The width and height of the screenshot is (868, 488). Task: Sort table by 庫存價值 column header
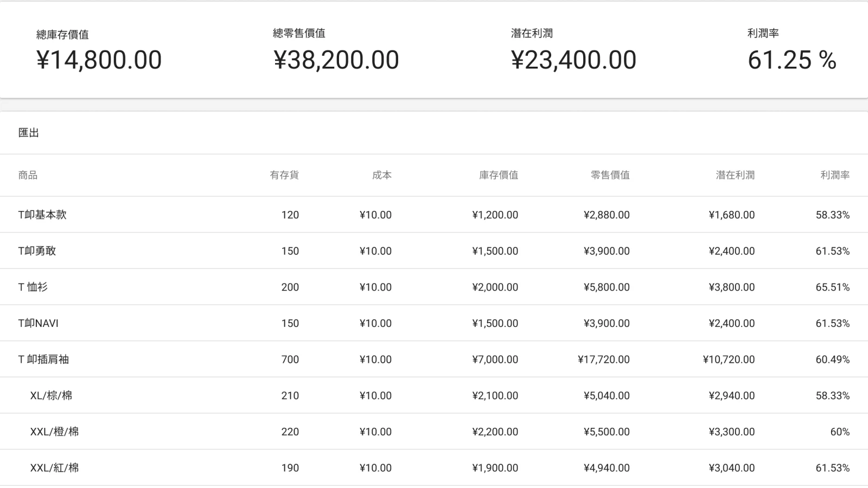coord(498,175)
